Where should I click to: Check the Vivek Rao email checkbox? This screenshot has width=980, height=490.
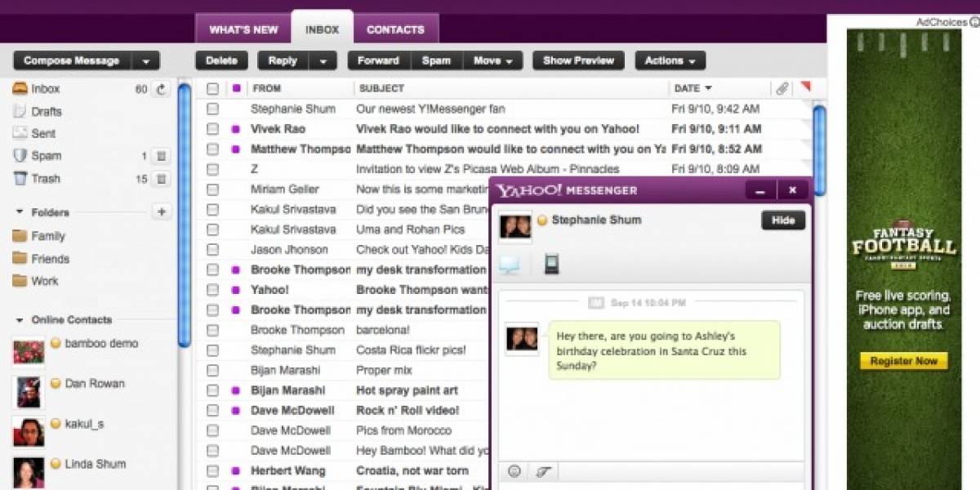pos(212,129)
